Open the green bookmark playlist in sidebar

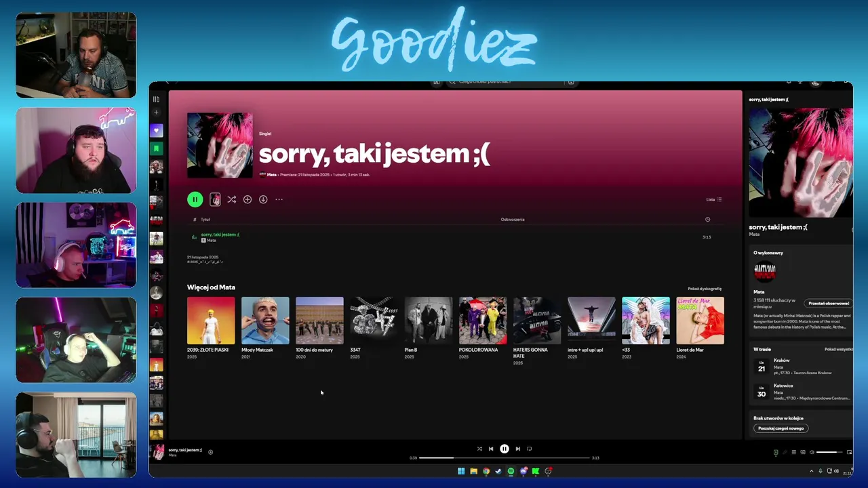(x=156, y=148)
